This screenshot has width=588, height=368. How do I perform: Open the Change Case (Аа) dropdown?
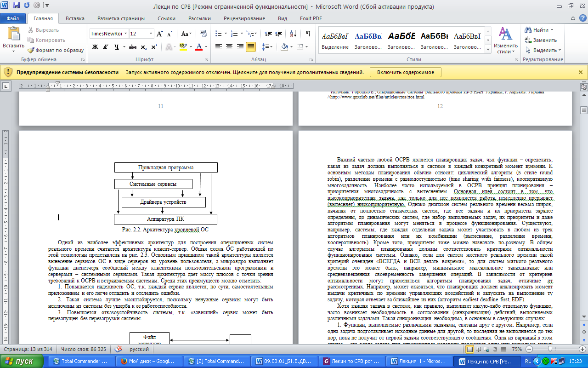click(x=186, y=34)
